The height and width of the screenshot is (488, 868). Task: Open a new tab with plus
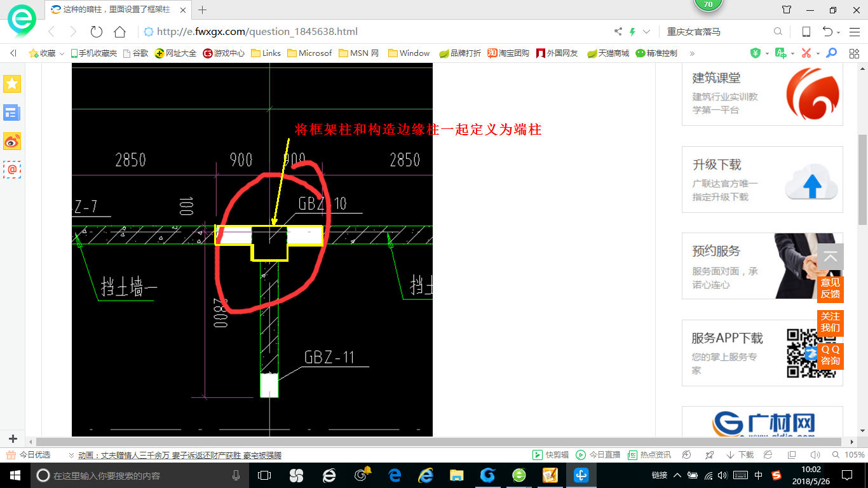pos(203,10)
